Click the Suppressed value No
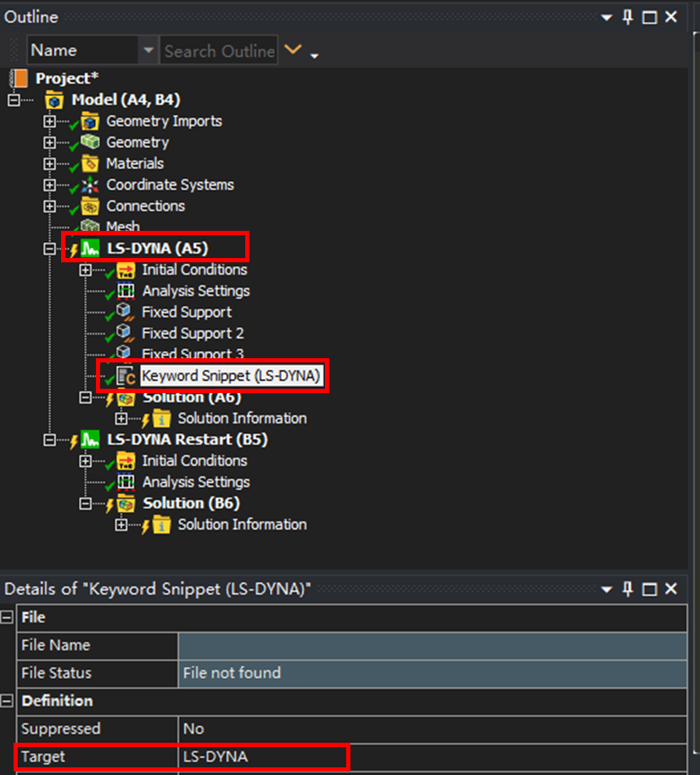This screenshot has height=775, width=700. tap(432, 729)
